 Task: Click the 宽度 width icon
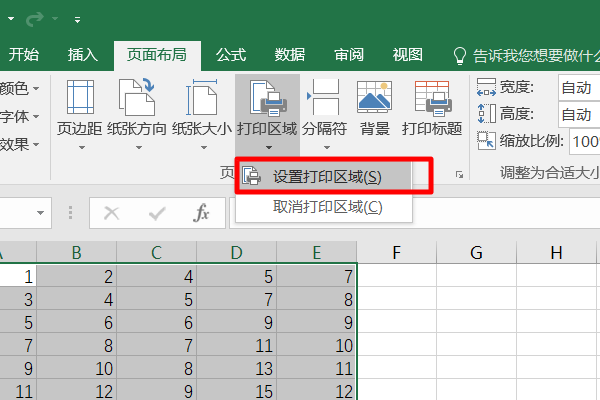click(486, 87)
